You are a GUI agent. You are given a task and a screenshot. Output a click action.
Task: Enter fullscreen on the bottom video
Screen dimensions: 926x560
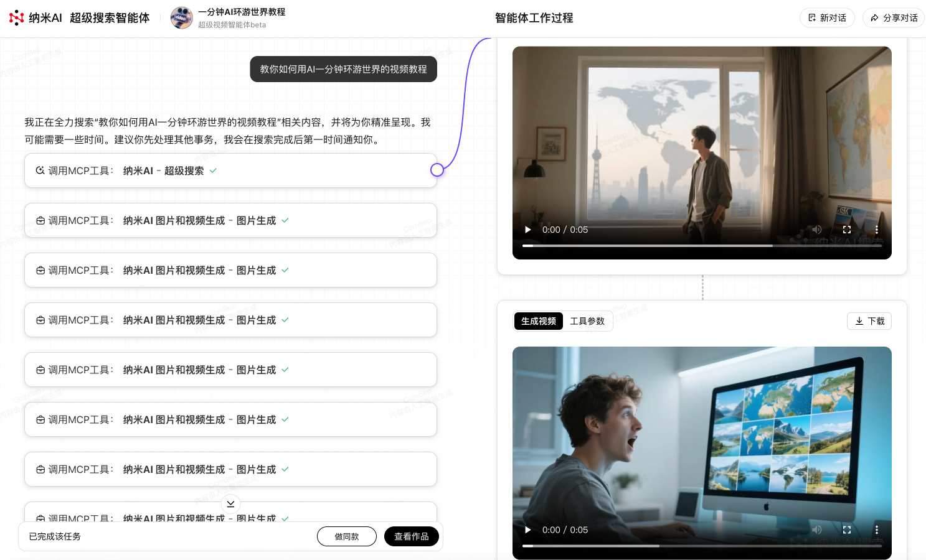847,530
